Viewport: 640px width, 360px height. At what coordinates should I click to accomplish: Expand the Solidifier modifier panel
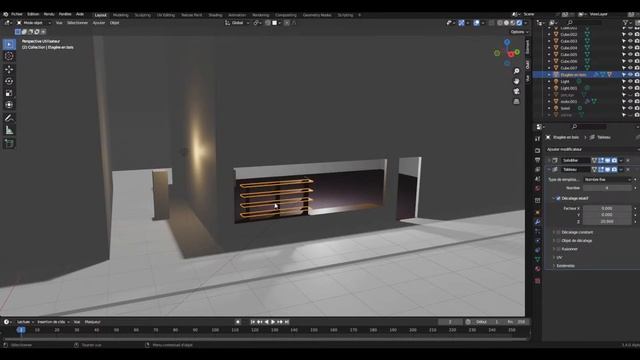pyautogui.click(x=549, y=160)
